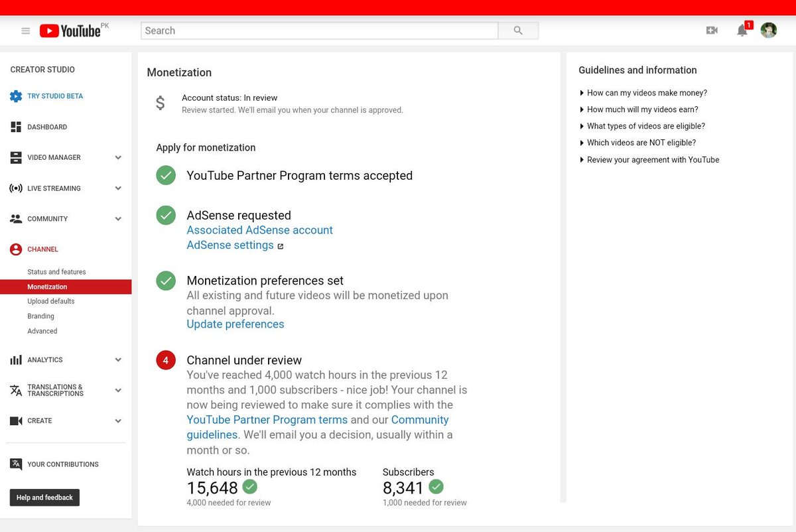796x532 pixels.
Task: Go to YouTube home via logo
Action: (x=70, y=31)
